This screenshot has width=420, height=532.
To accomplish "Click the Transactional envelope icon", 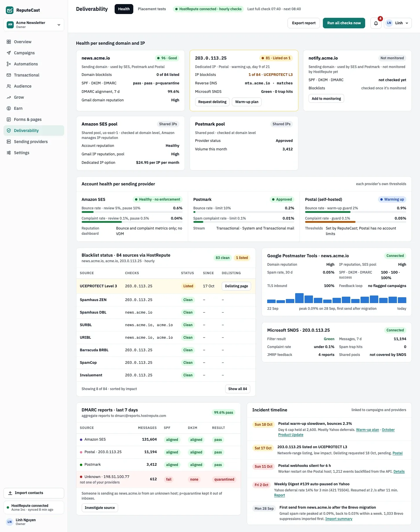I will [x=9, y=75].
